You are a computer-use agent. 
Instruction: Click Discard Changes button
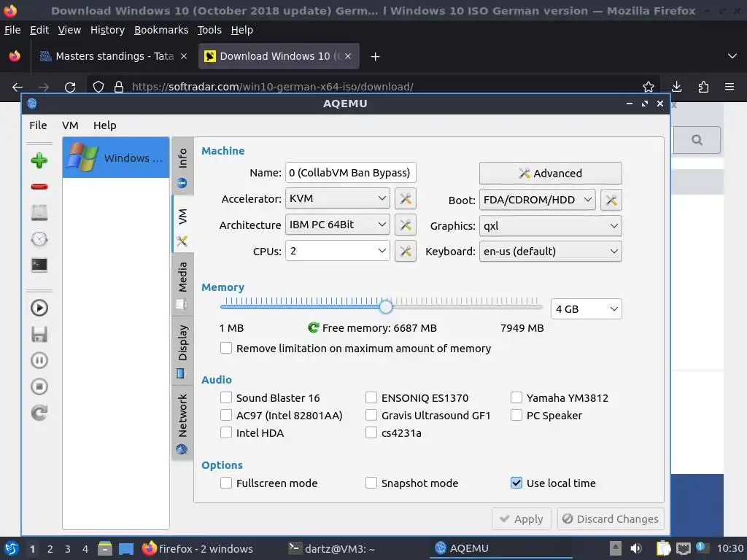611,519
